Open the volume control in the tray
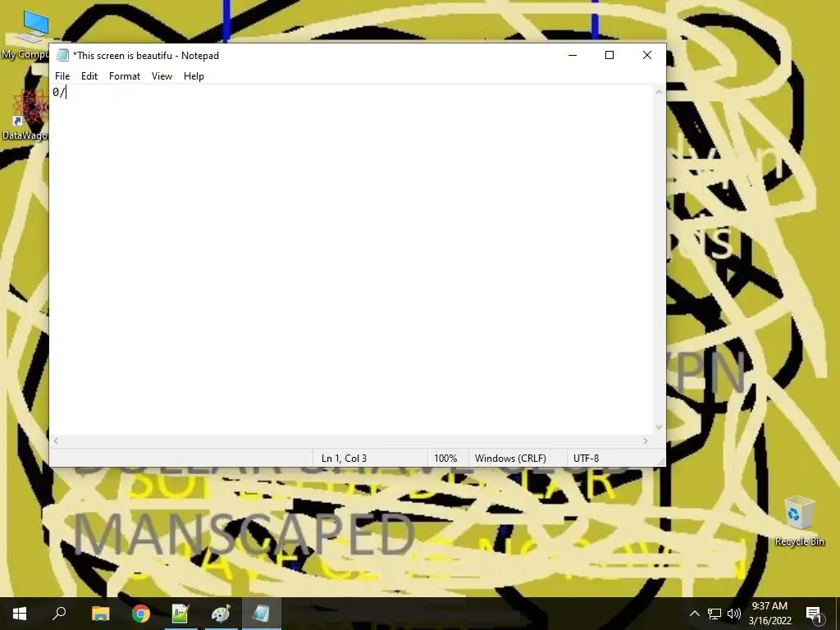Screen dimensions: 840x630 (x=734, y=614)
